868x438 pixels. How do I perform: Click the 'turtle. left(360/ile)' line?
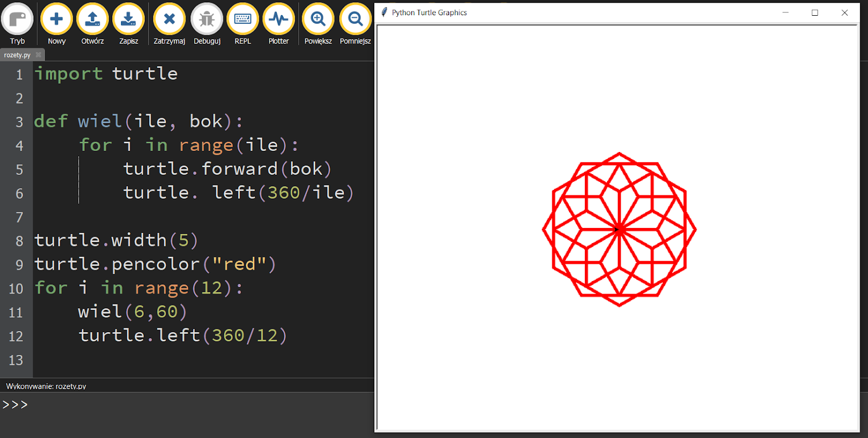[x=239, y=193]
